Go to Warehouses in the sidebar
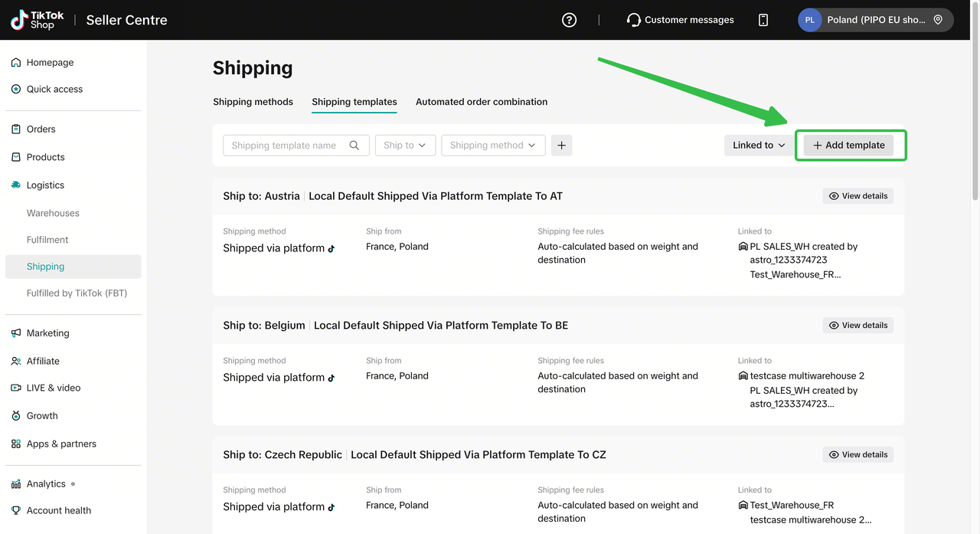Viewport: 980px width, 534px height. tap(53, 213)
